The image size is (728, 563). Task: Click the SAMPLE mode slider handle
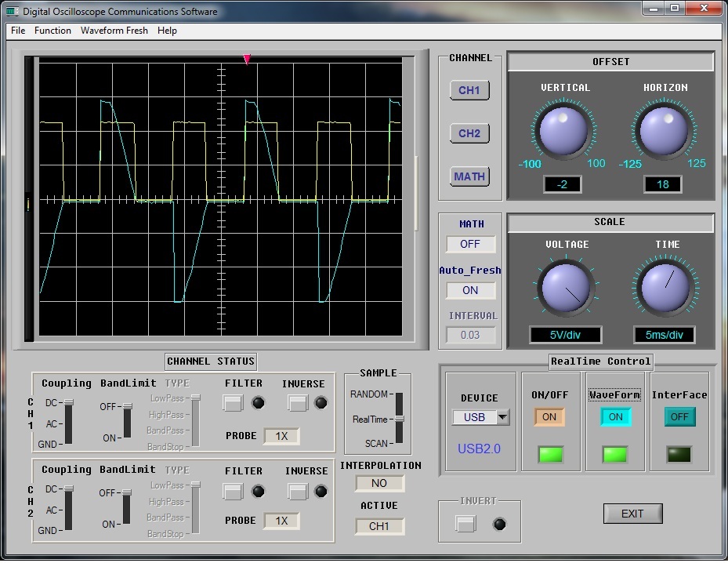(400, 419)
